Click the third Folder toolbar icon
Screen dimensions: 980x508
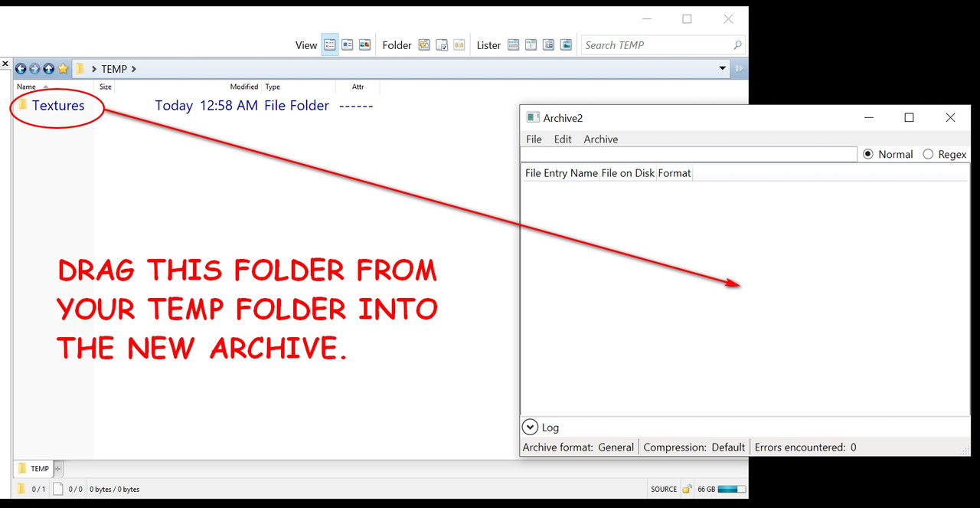coord(459,45)
